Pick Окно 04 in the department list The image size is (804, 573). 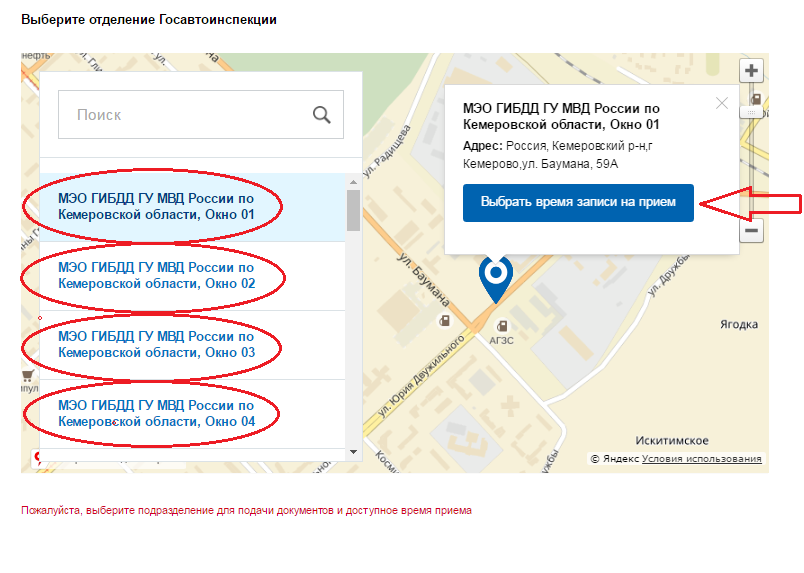coord(157,414)
